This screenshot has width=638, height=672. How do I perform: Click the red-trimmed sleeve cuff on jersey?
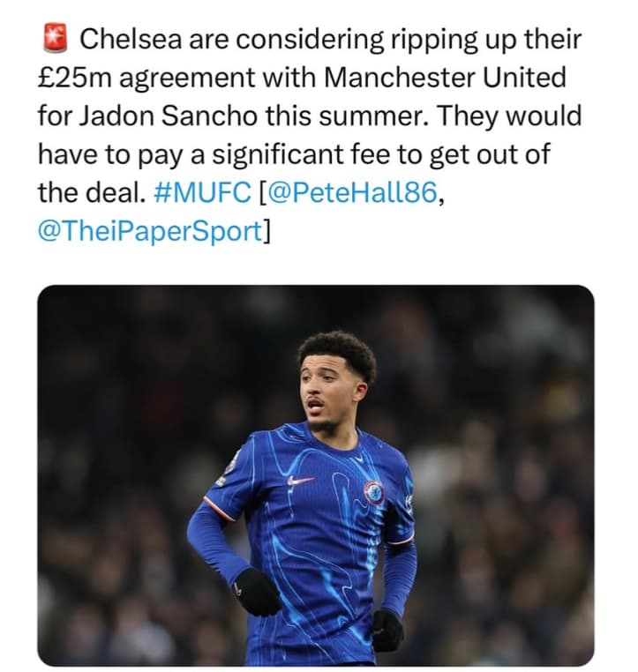[x=217, y=509]
